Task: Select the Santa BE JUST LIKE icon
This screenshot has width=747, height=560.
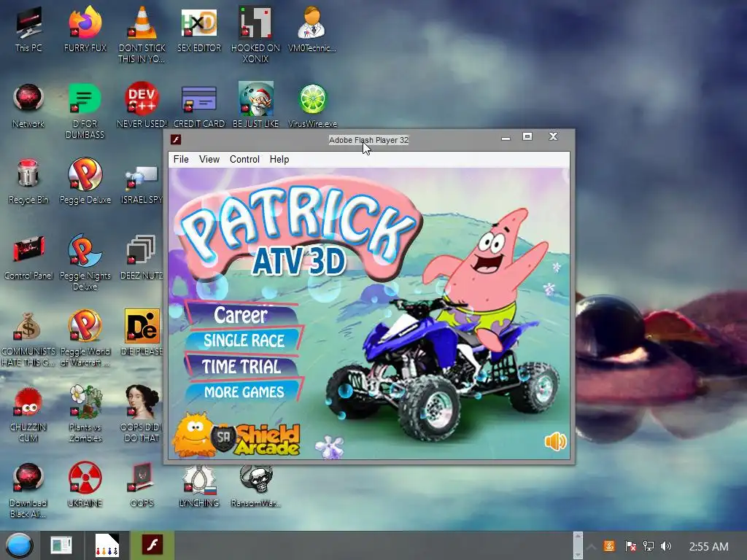Action: tap(256, 106)
